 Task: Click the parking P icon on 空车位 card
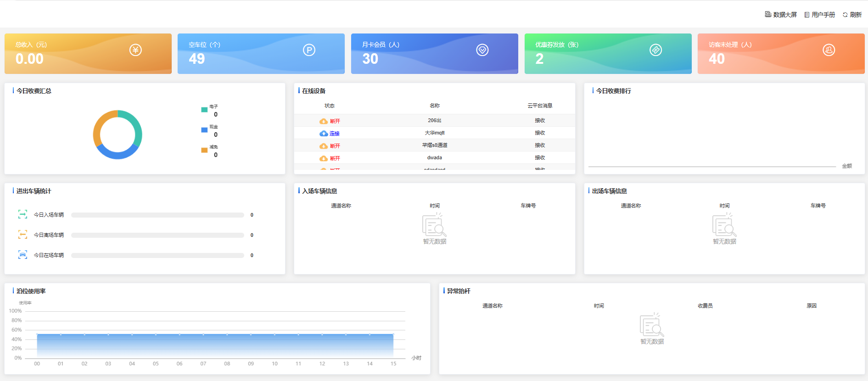[x=309, y=50]
